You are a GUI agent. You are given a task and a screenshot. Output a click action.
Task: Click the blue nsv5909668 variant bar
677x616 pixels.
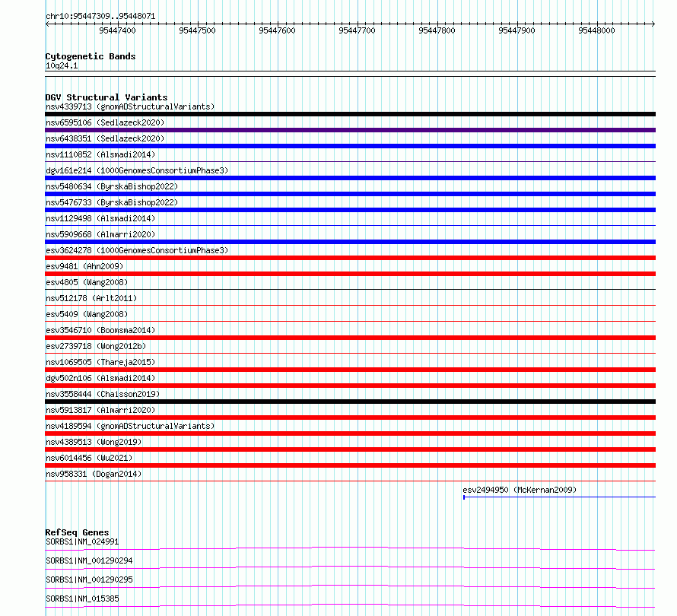pyautogui.click(x=350, y=242)
